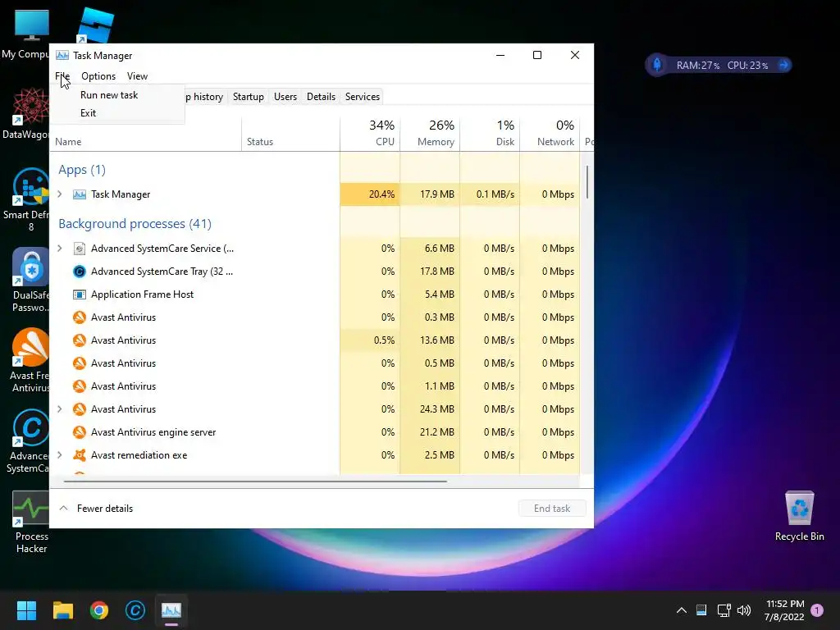Launch Process Hacker desktop shortcut
This screenshot has height=630, width=840.
point(30,522)
